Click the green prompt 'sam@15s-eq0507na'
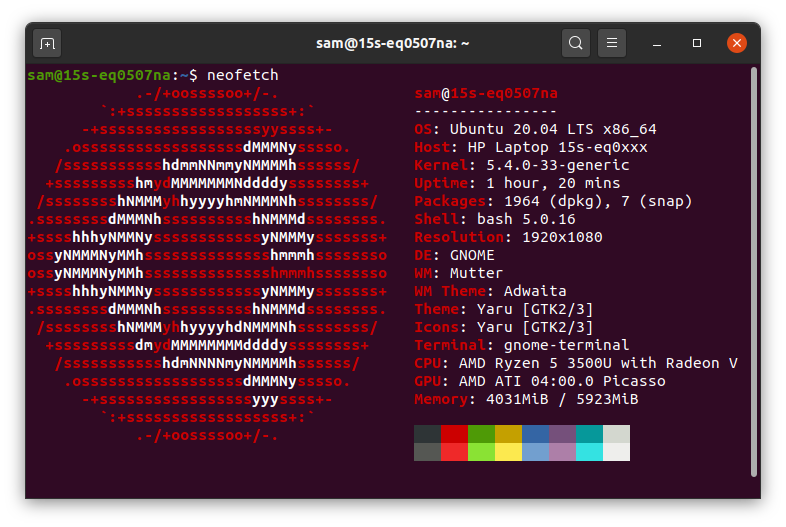The image size is (786, 527). (99, 75)
